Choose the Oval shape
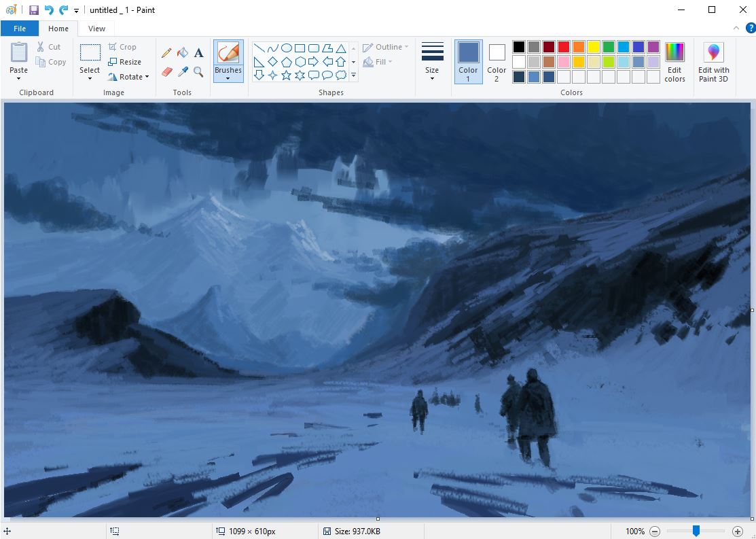 click(287, 48)
